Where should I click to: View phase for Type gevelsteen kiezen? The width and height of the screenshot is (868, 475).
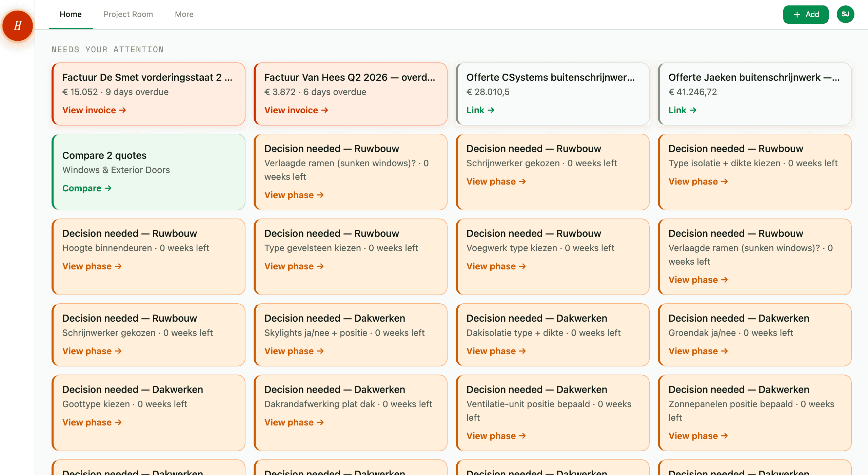pos(294,266)
